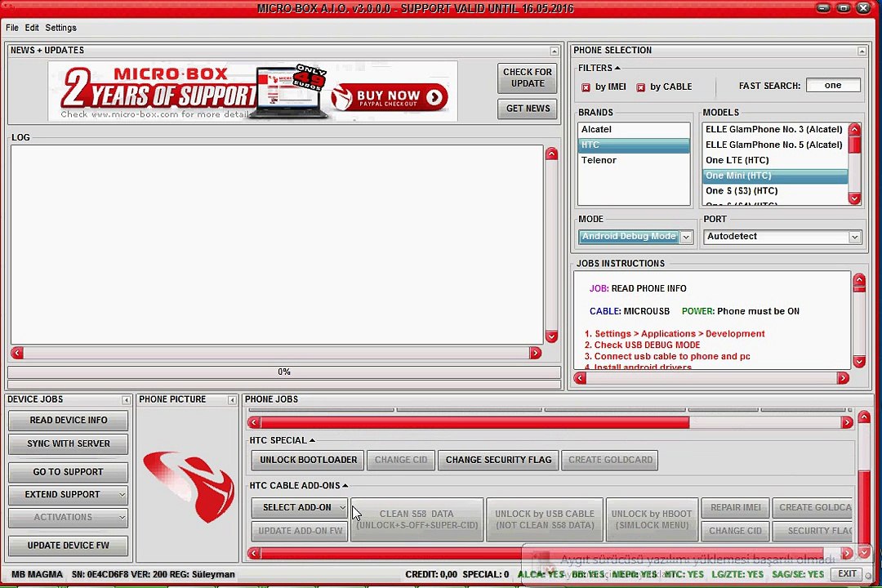This screenshot has width=882, height=588.
Task: Click UNLOCK by USB CABLE button
Action: (545, 520)
